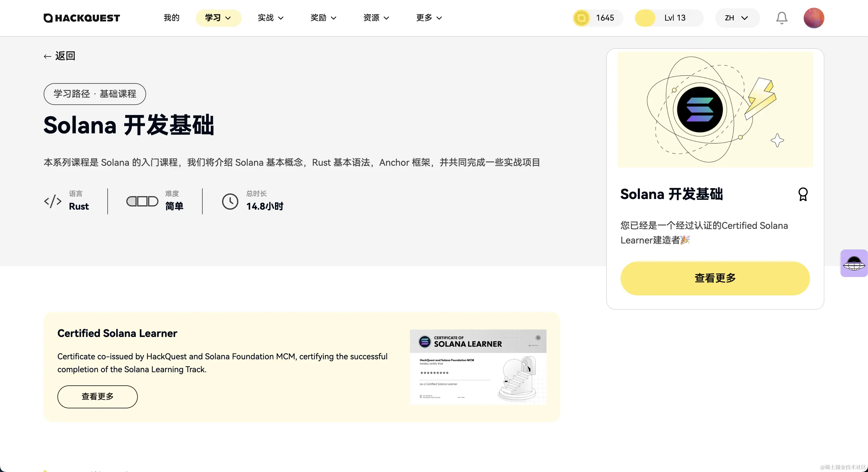Click the outlined 查看更多 certificate button
This screenshot has width=868, height=472.
(x=97, y=397)
